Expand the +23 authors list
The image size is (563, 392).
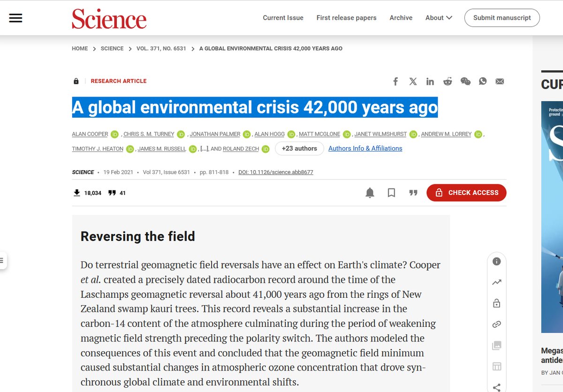(299, 149)
